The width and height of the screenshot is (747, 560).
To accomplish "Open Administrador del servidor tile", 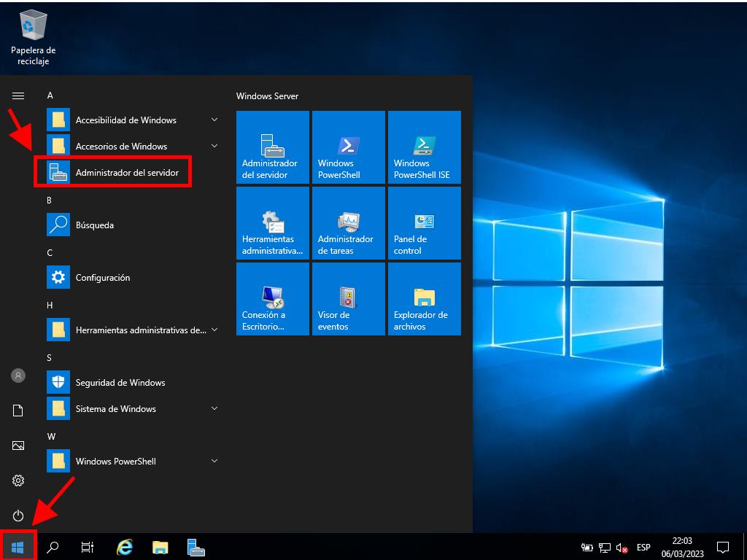I will (273, 147).
